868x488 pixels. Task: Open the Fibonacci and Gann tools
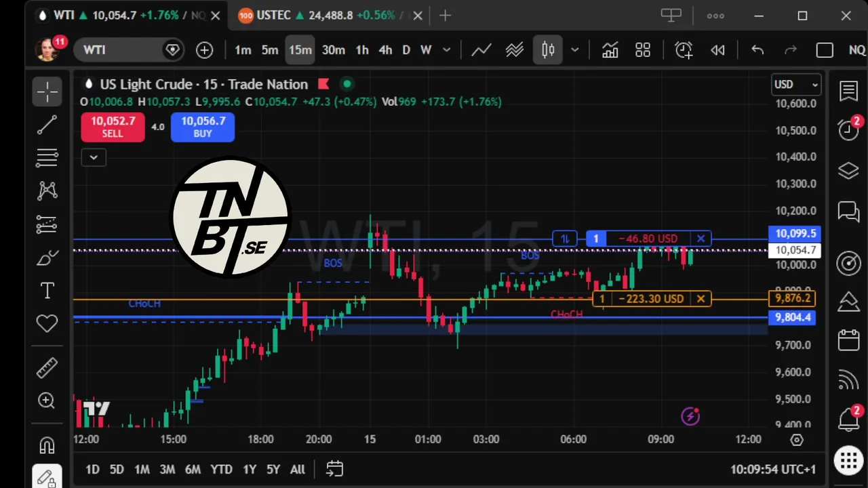click(x=47, y=158)
